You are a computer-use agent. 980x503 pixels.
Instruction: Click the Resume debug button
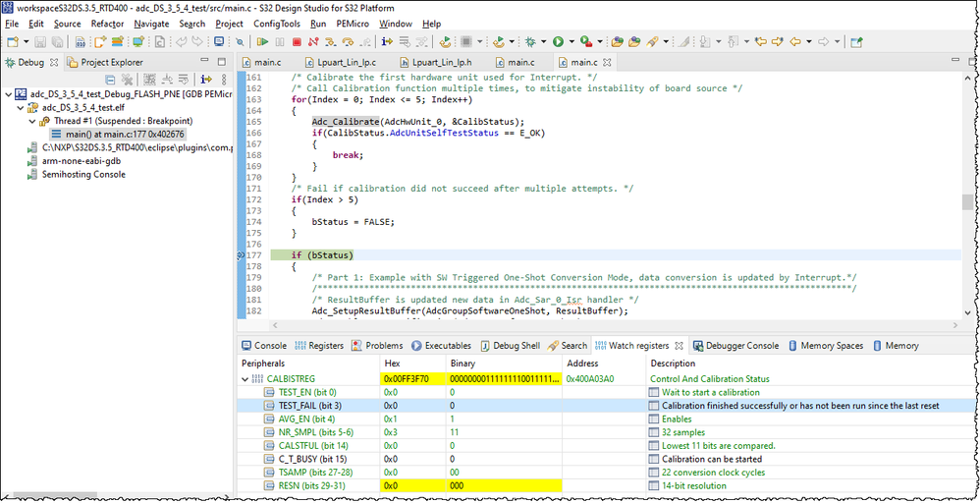tap(262, 42)
